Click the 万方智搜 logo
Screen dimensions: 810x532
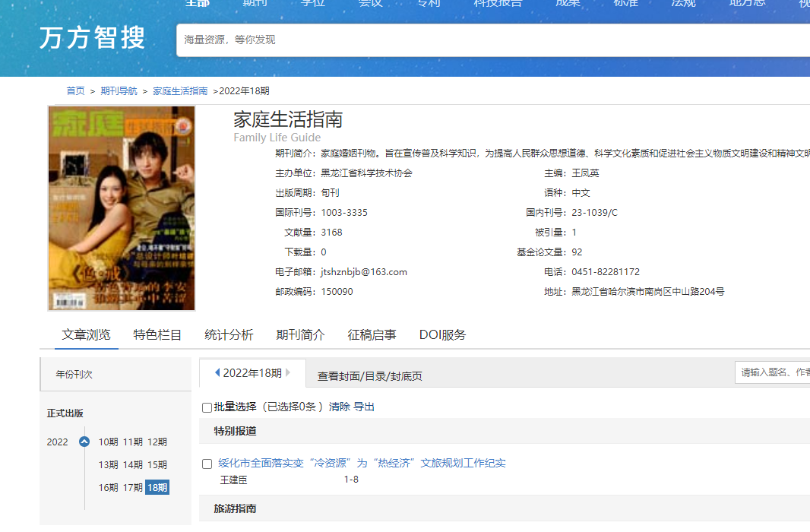click(92, 39)
